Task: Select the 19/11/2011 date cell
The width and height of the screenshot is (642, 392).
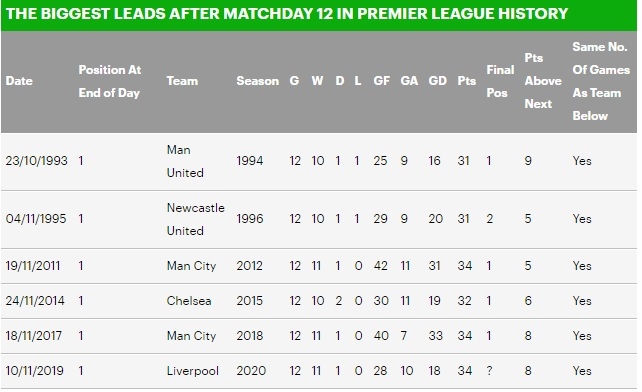Action: pyautogui.click(x=33, y=266)
